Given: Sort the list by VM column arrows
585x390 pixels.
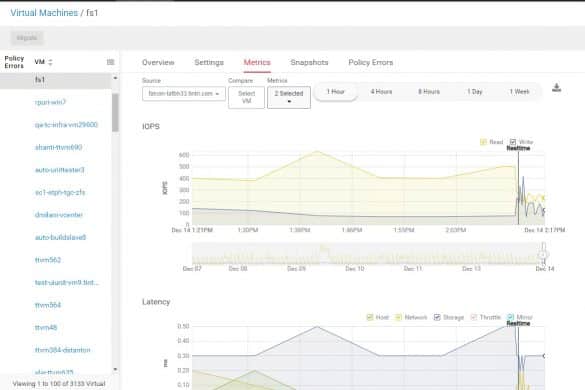Looking at the screenshot, I should 50,62.
